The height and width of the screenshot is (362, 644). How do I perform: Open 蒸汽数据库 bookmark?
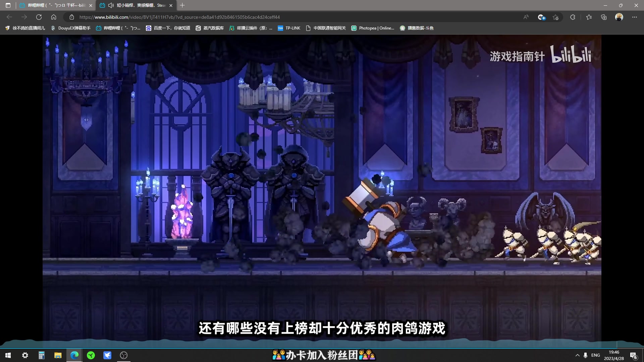(x=210, y=28)
